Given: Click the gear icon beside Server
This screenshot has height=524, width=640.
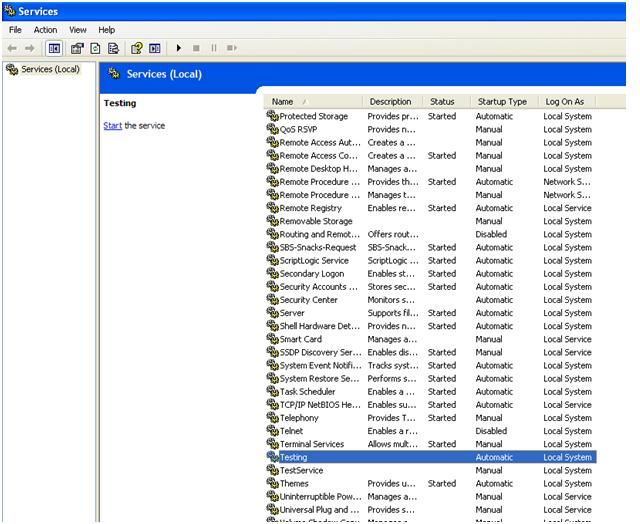Looking at the screenshot, I should coord(272,313).
